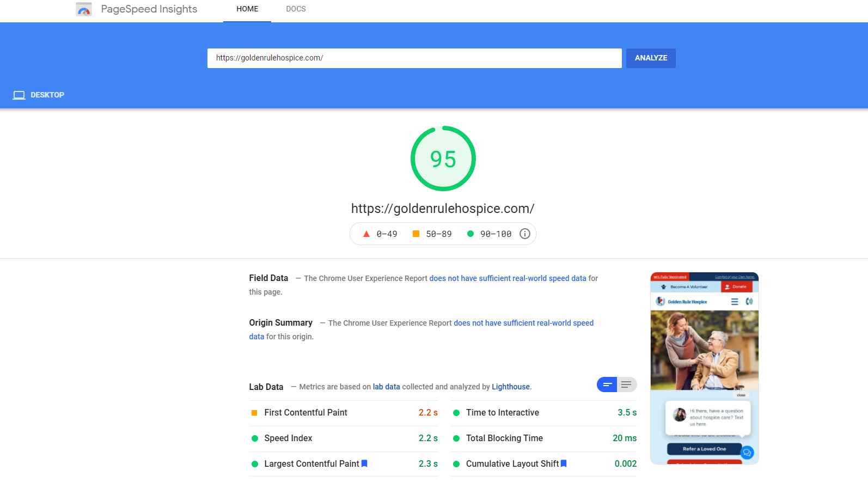
Task: Click the Total Blocking Time metric
Action: [x=544, y=438]
